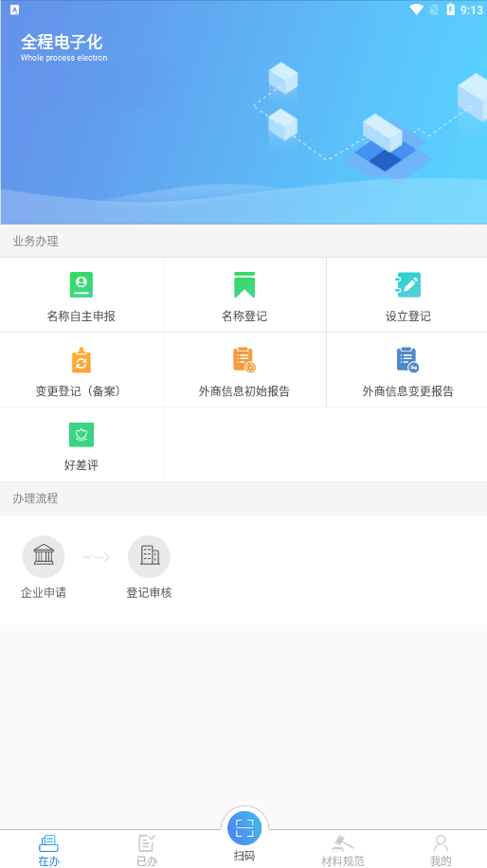The width and height of the screenshot is (487, 868).
Task: Select the 变更登记（备案） orange clipboard icon
Action: [81, 360]
